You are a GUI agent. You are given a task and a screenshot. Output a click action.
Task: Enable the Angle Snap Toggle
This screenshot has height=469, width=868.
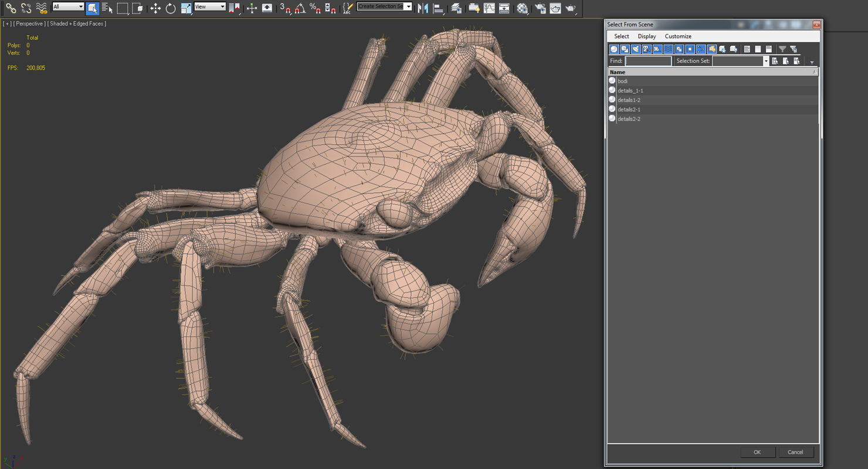click(300, 8)
